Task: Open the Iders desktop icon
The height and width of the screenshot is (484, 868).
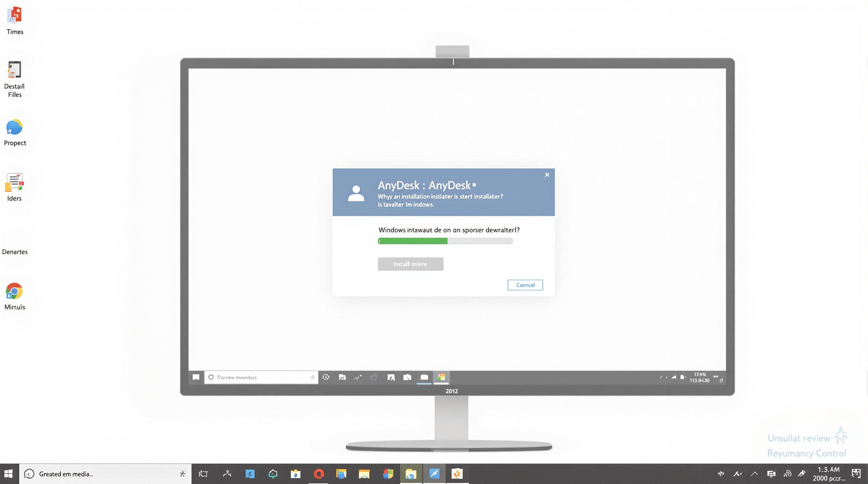Action: (14, 187)
